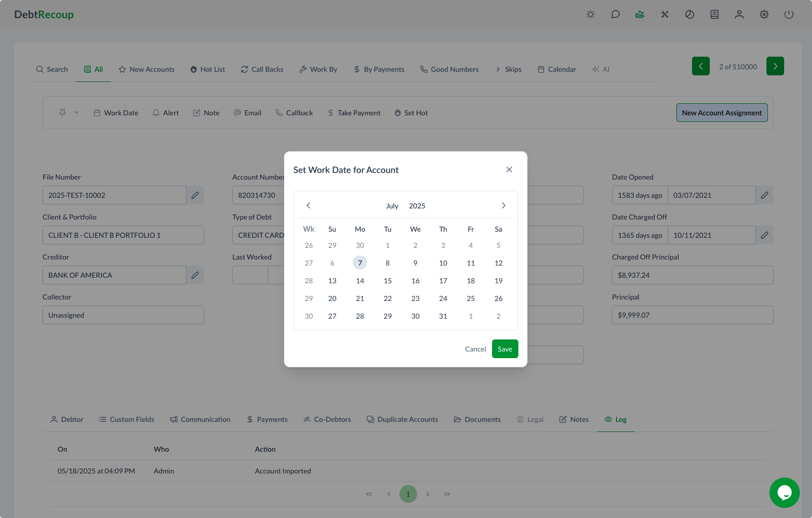Edit the File Number with pencil icon
The height and width of the screenshot is (518, 812).
pos(195,195)
